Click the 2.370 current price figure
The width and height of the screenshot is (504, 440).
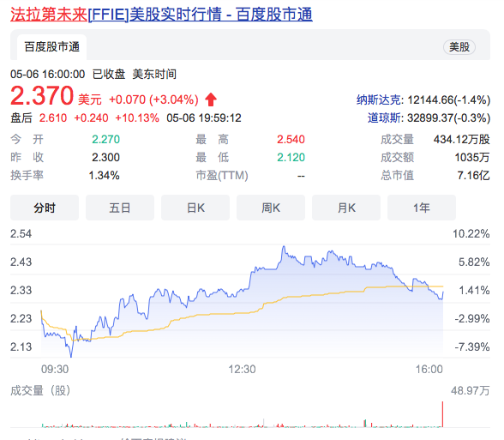click(x=42, y=95)
